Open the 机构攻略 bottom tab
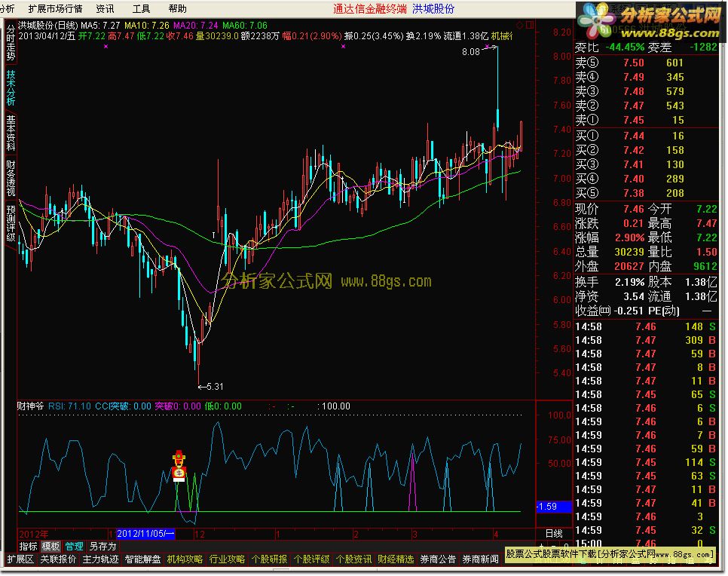 [185, 559]
